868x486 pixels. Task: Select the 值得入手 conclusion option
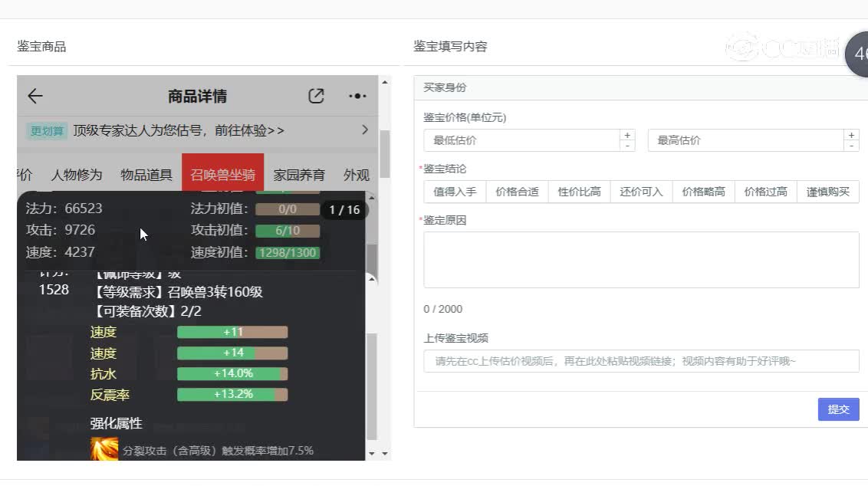(455, 192)
